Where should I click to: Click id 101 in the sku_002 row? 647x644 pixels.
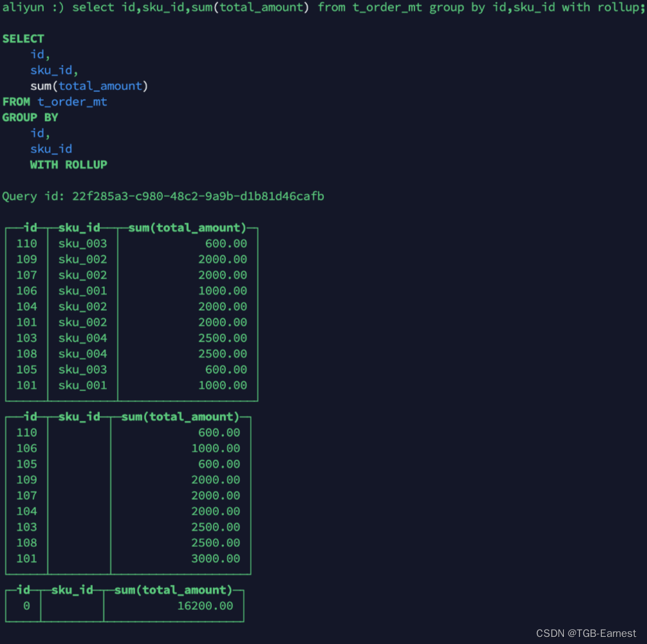tap(27, 322)
